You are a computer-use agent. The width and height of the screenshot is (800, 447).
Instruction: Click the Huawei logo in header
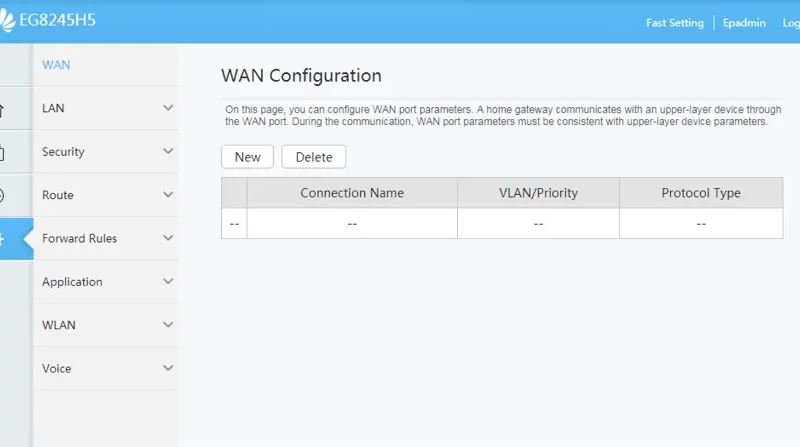click(x=7, y=20)
